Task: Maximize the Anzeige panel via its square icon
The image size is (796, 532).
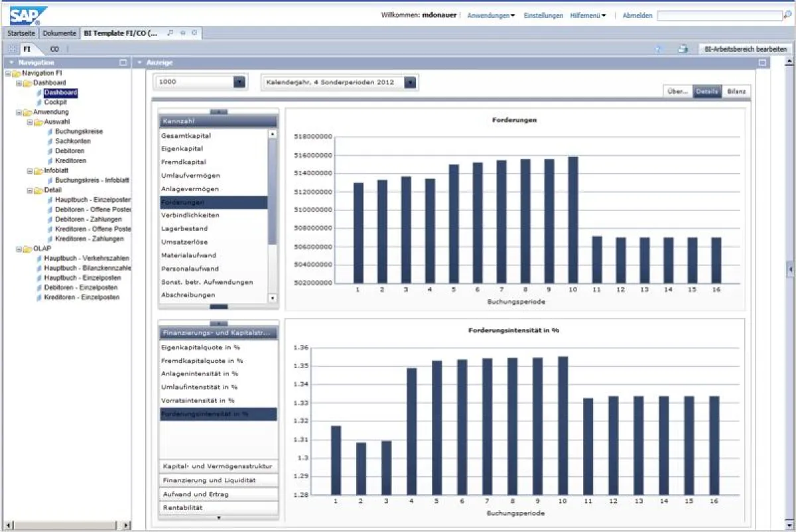Action: coord(763,62)
